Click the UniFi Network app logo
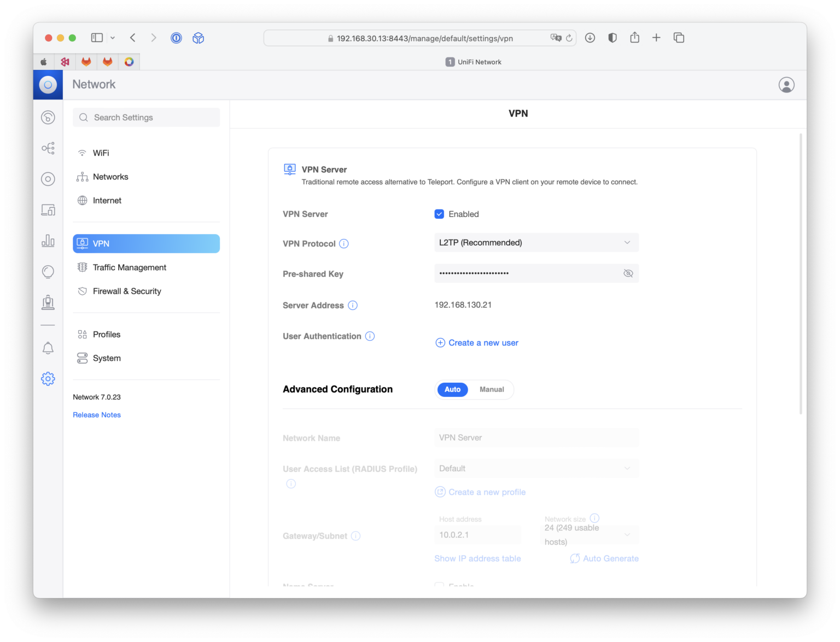 click(x=48, y=85)
